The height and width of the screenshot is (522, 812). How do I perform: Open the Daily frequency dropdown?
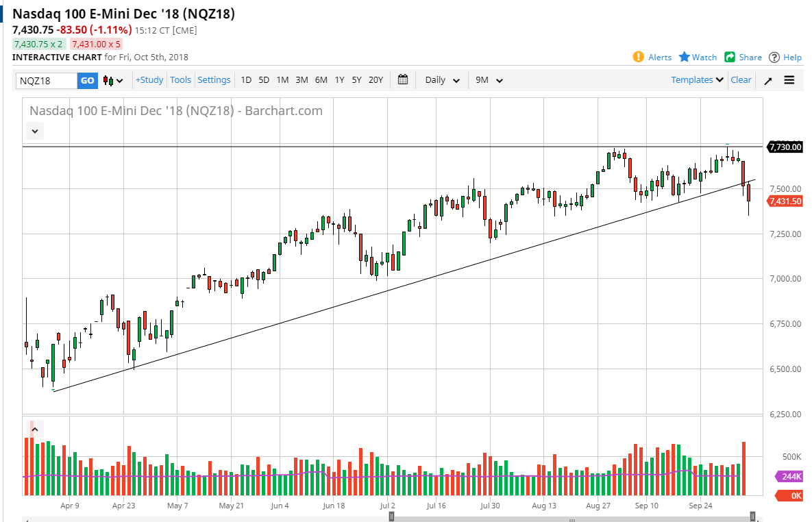[441, 80]
